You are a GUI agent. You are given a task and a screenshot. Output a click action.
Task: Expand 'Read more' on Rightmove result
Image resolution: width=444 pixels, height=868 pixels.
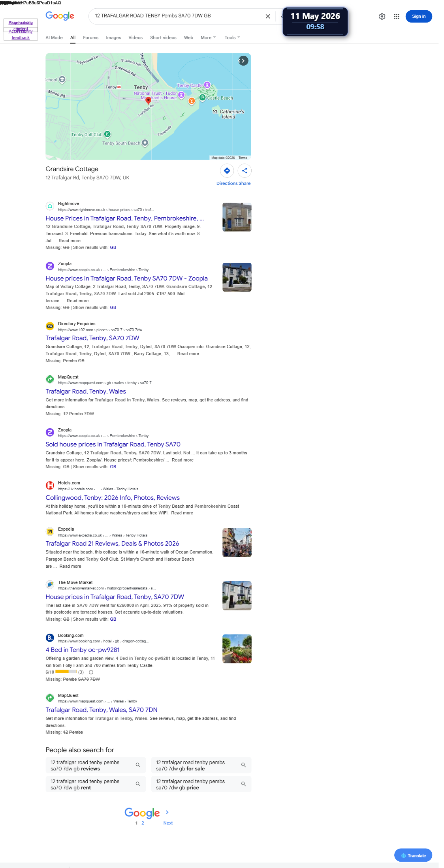[70, 241]
